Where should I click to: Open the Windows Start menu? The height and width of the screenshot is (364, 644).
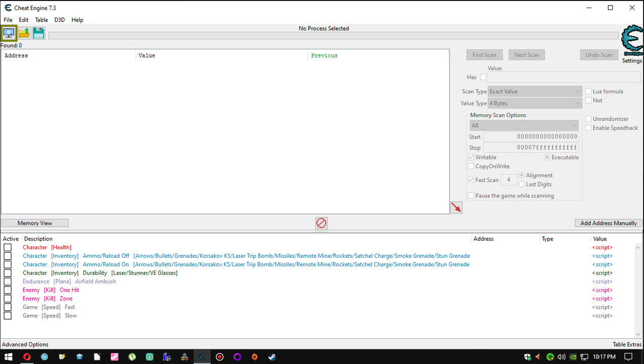[x=9, y=357]
